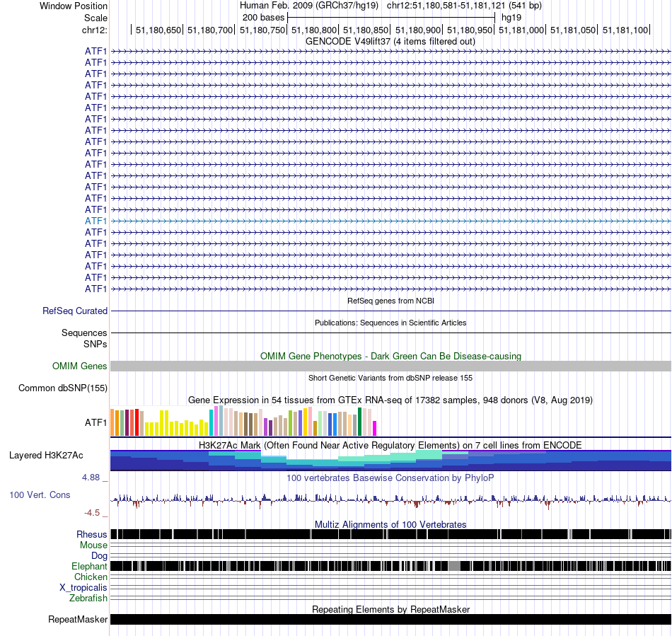Click the Elephant alignment block track
The width and height of the screenshot is (672, 636).
390,566
